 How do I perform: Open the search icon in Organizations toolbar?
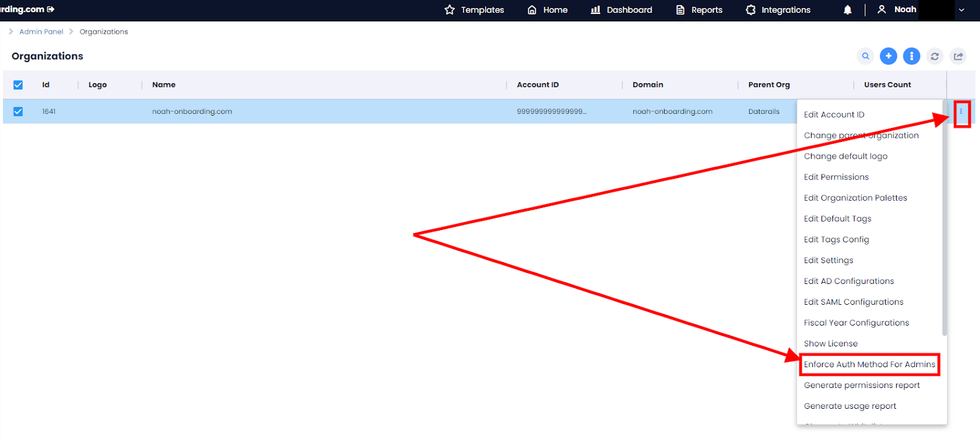(x=865, y=56)
